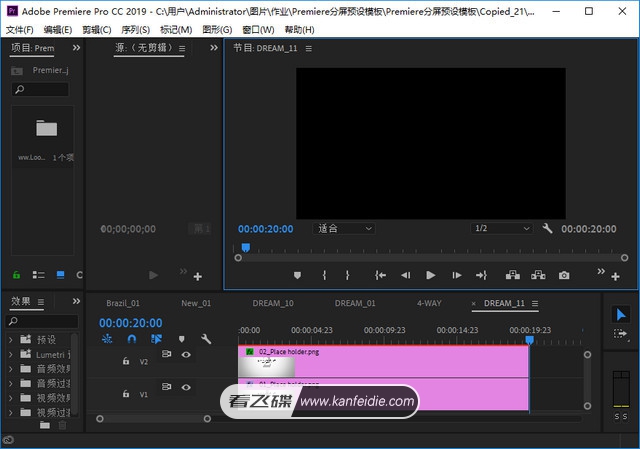Click the Extract button
This screenshot has height=449, width=640.
pos(538,276)
